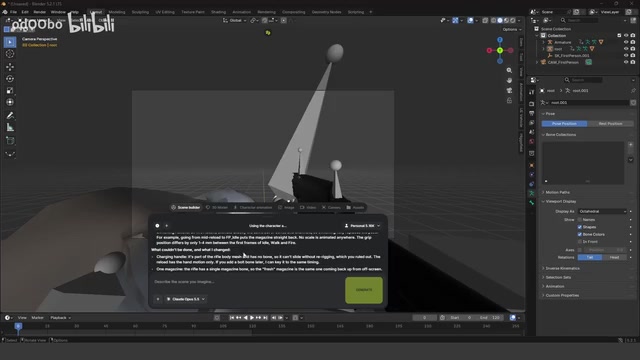Screen dimensions: 640x360
Task: Play the animation in timeline
Action: click(252, 318)
